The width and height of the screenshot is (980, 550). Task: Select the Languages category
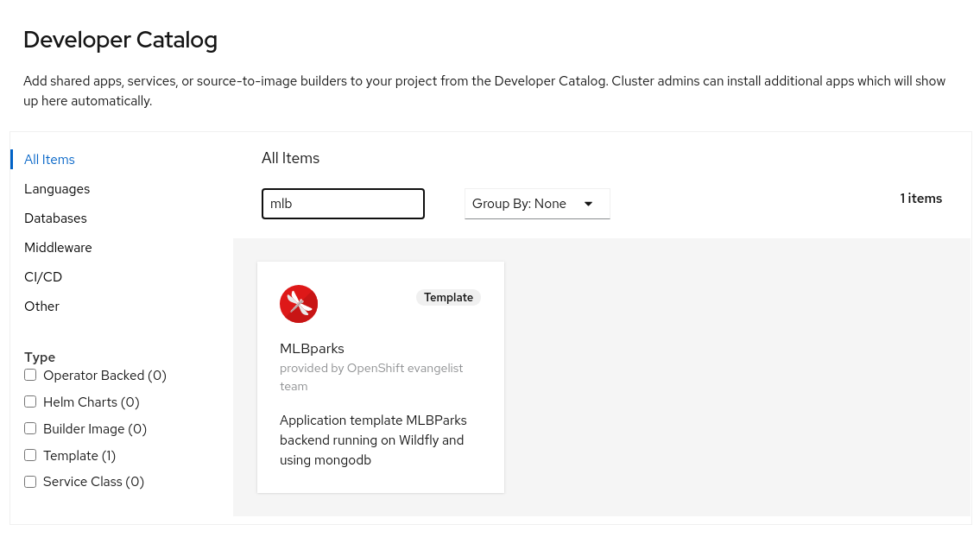coord(57,188)
